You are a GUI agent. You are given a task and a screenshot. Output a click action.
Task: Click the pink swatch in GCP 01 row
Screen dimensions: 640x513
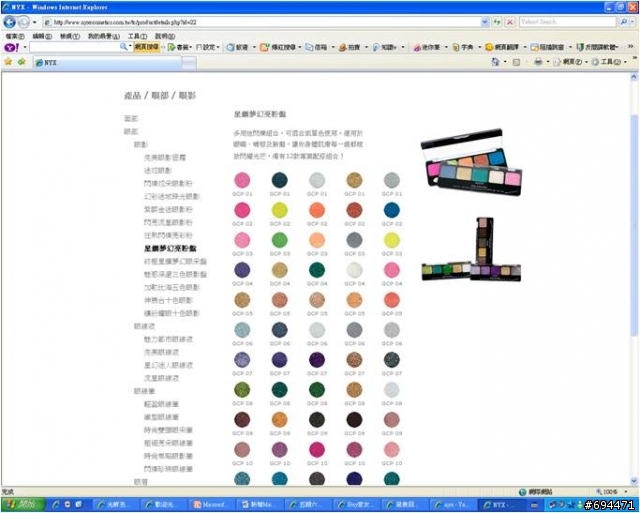point(242,180)
